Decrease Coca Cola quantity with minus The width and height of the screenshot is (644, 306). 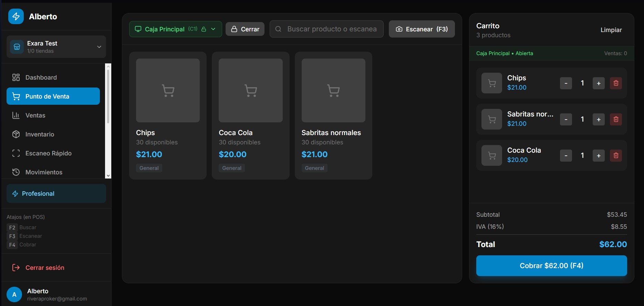[x=566, y=155]
